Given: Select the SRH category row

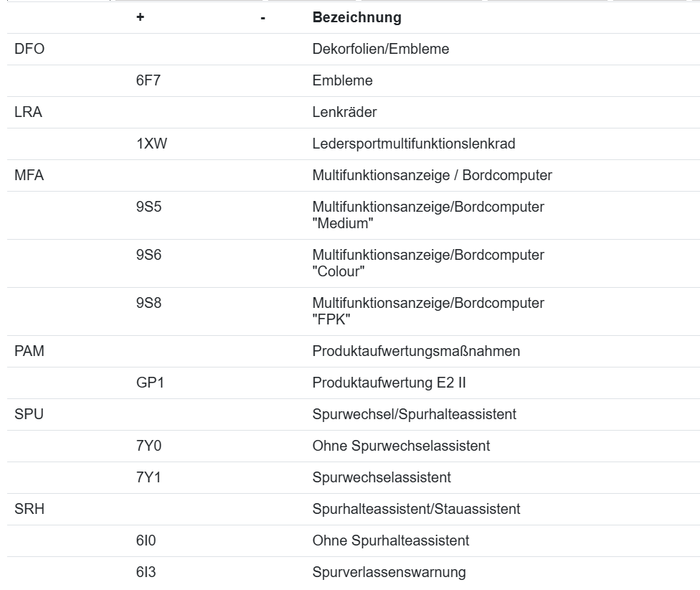Looking at the screenshot, I should point(354,509).
